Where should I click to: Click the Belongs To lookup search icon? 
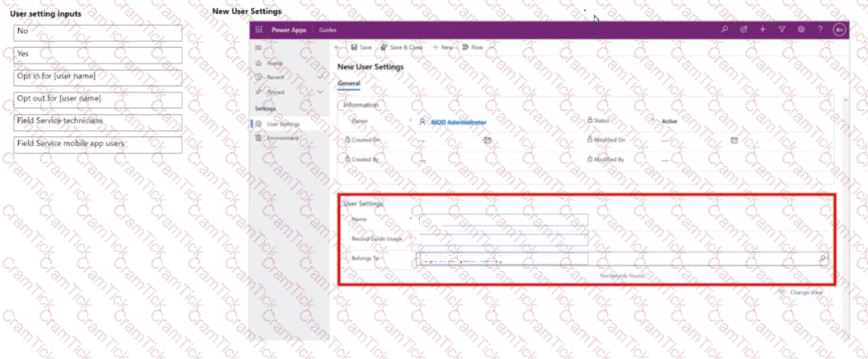pyautogui.click(x=822, y=258)
